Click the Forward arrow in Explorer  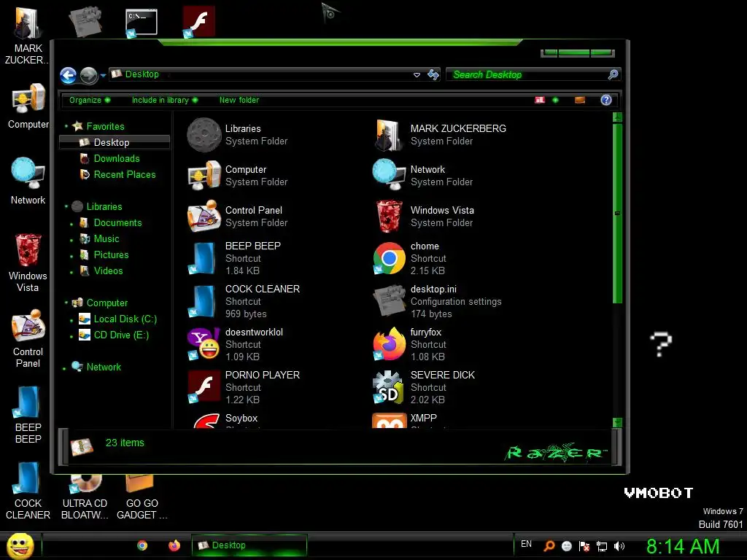pyautogui.click(x=88, y=75)
